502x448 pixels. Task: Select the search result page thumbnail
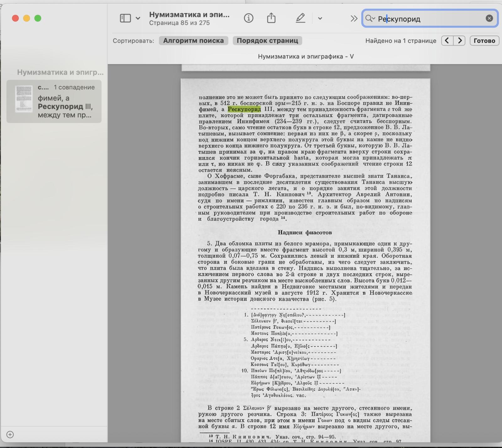(24, 99)
